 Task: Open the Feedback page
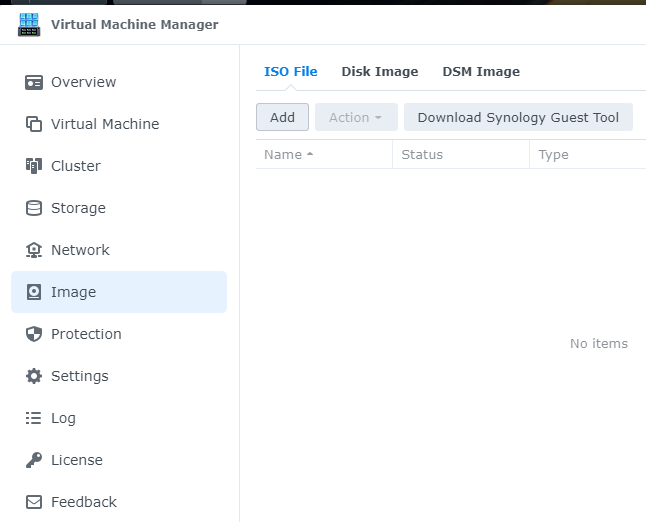point(119,502)
